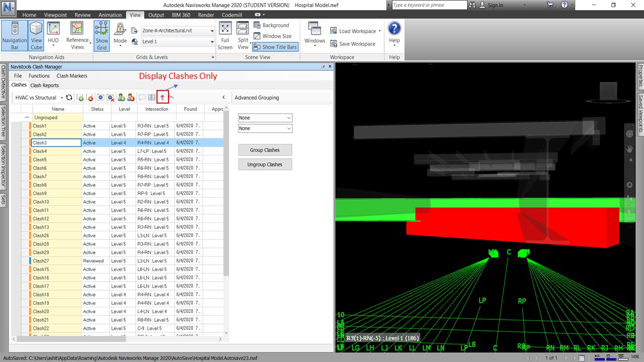Click the remove group icon with red cross

coord(90,98)
